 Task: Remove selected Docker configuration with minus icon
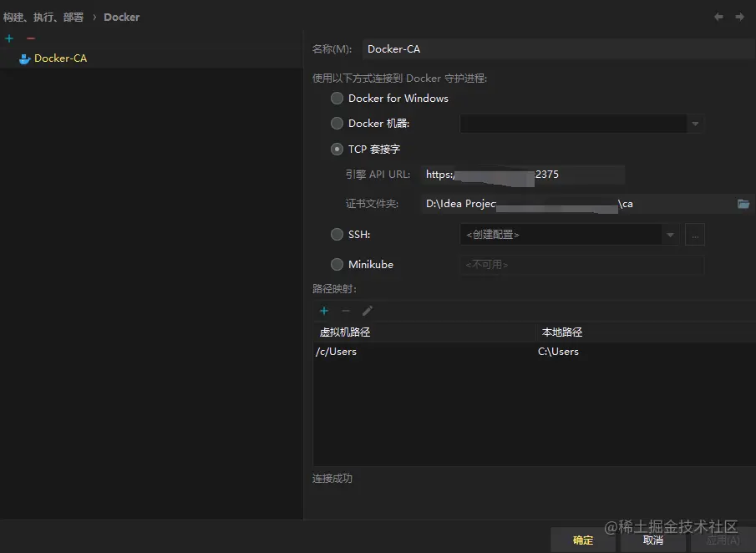pyautogui.click(x=31, y=38)
